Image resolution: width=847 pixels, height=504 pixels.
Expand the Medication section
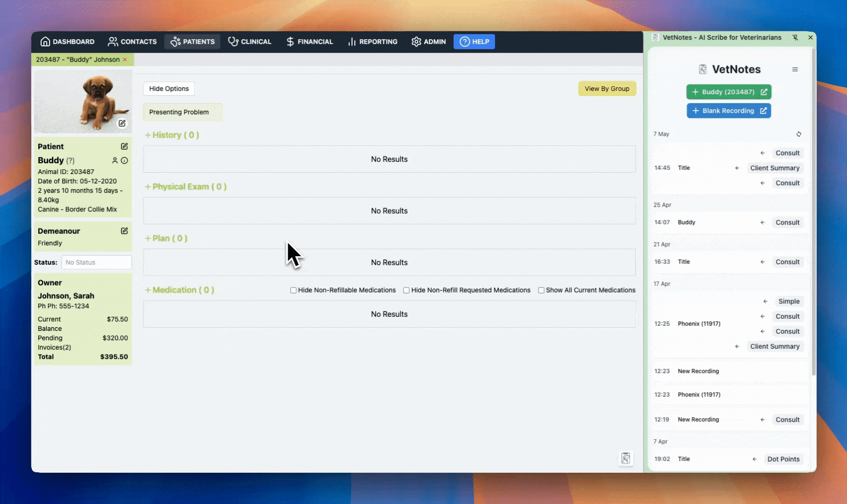[179, 290]
